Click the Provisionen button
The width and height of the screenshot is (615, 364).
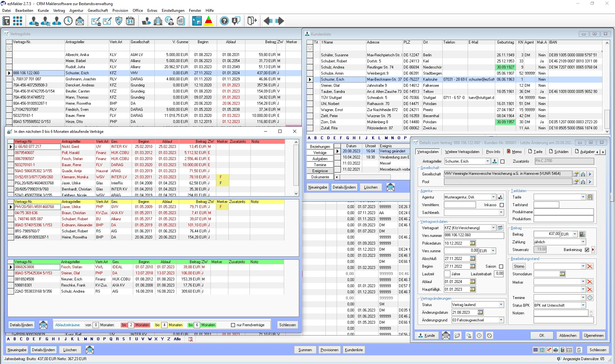pyautogui.click(x=329, y=350)
